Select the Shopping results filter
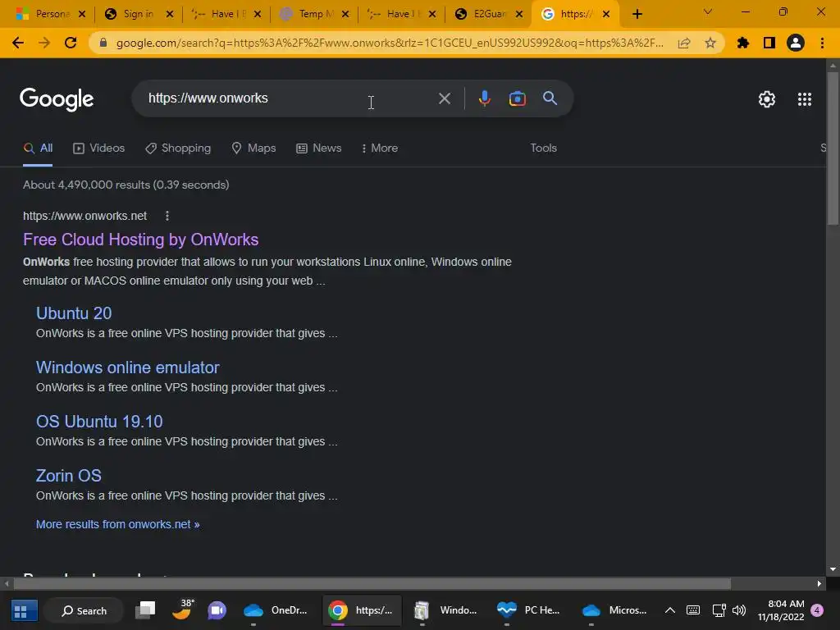This screenshot has width=840, height=630. pos(178,148)
